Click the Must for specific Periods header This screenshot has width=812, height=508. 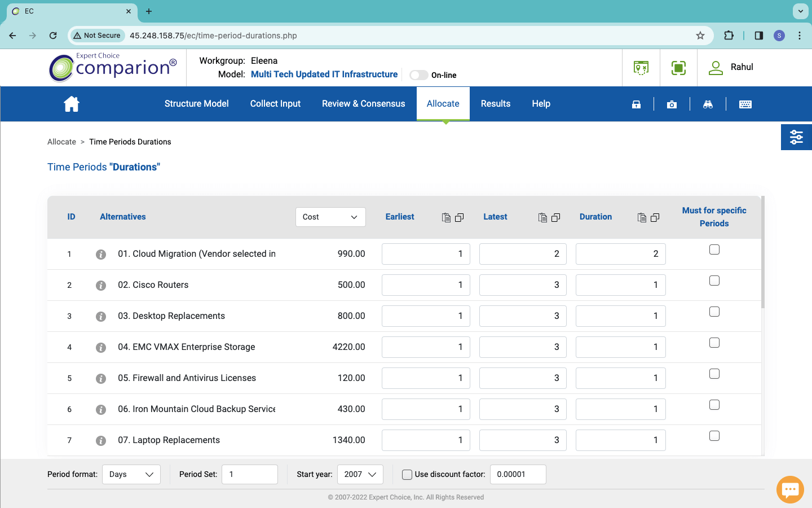[x=714, y=217]
